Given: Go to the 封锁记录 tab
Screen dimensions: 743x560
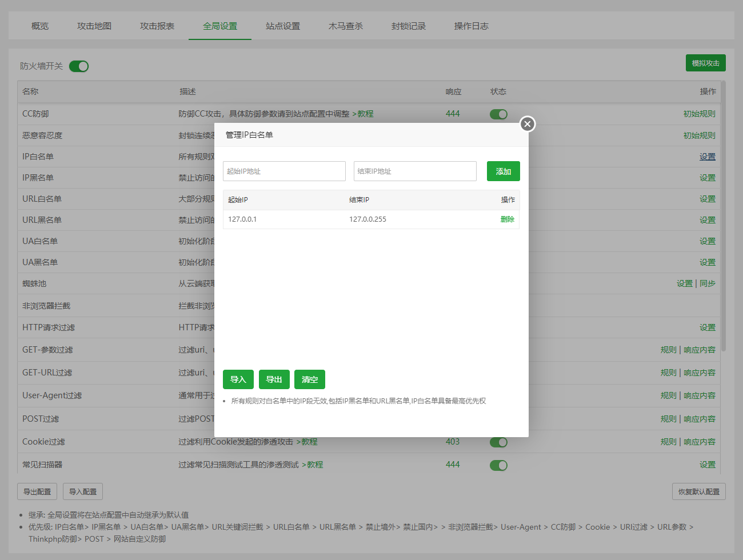Looking at the screenshot, I should pyautogui.click(x=408, y=26).
